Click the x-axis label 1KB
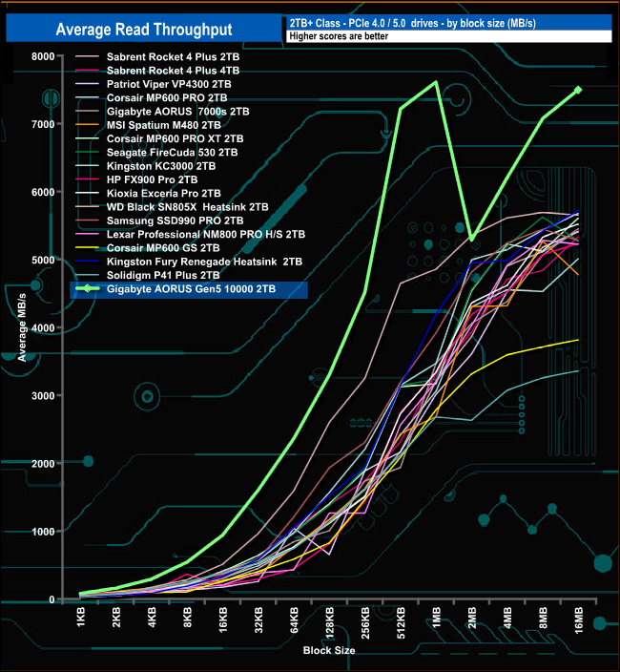620x672 pixels. [x=81, y=618]
